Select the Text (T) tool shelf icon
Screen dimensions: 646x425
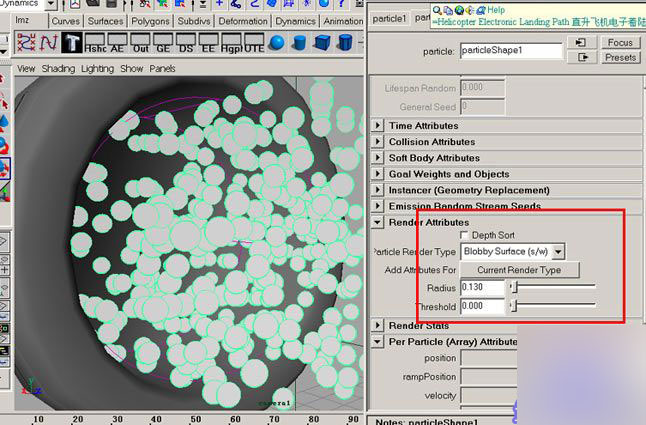[72, 43]
